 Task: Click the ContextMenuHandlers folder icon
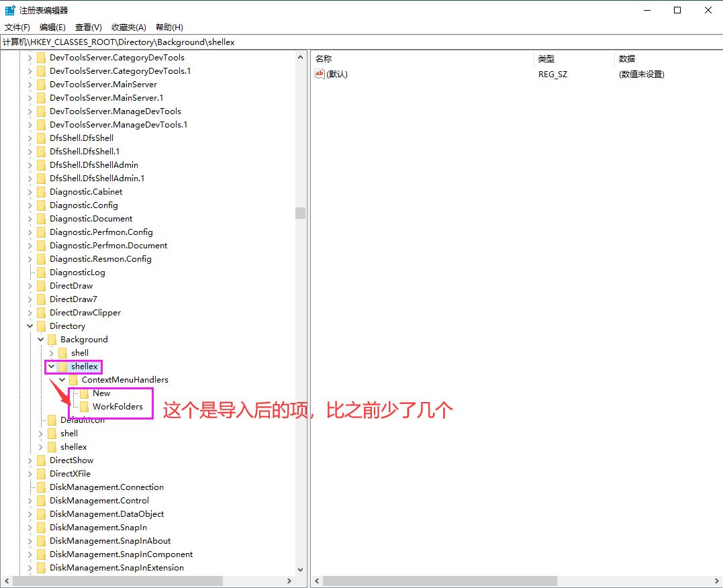click(73, 380)
